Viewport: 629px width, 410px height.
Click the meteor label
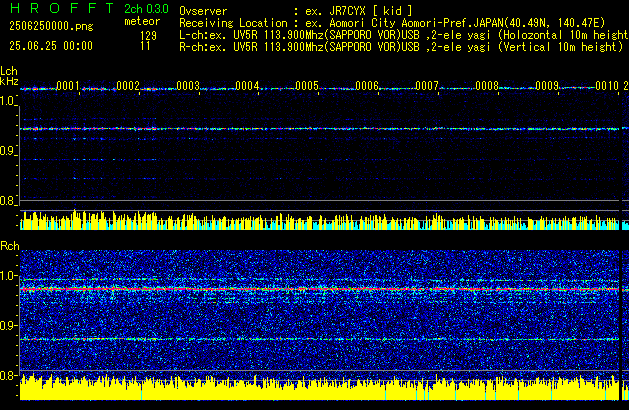pos(142,21)
